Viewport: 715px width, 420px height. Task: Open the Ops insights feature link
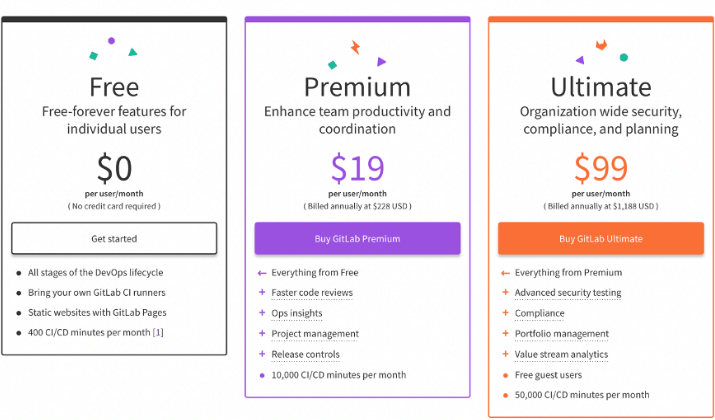point(297,313)
